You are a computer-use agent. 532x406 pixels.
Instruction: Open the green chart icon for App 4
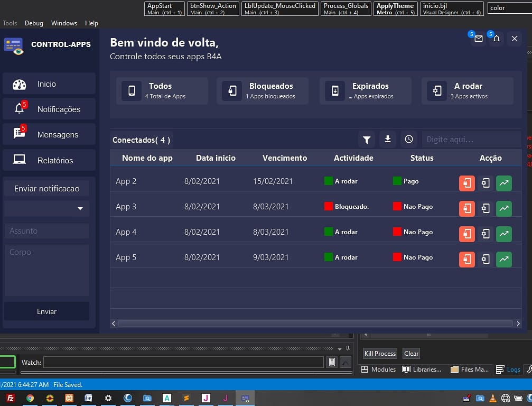(x=504, y=234)
